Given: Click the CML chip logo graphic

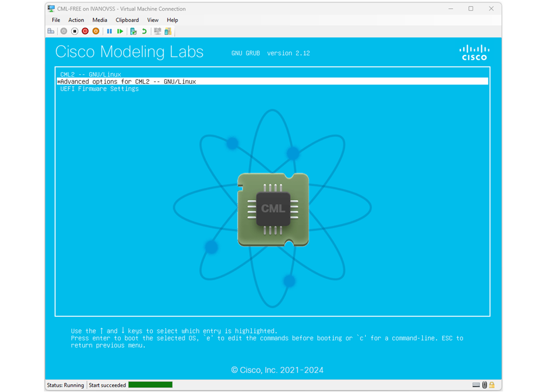Looking at the screenshot, I should click(x=273, y=210).
